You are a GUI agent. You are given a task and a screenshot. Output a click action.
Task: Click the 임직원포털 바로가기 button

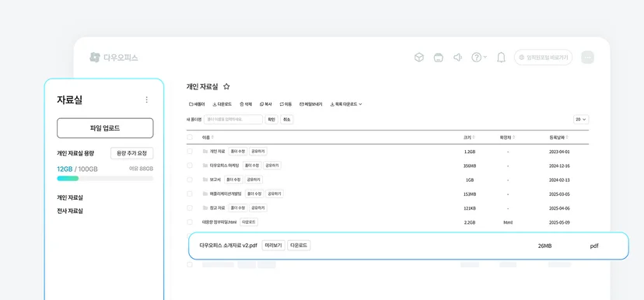coord(543,58)
